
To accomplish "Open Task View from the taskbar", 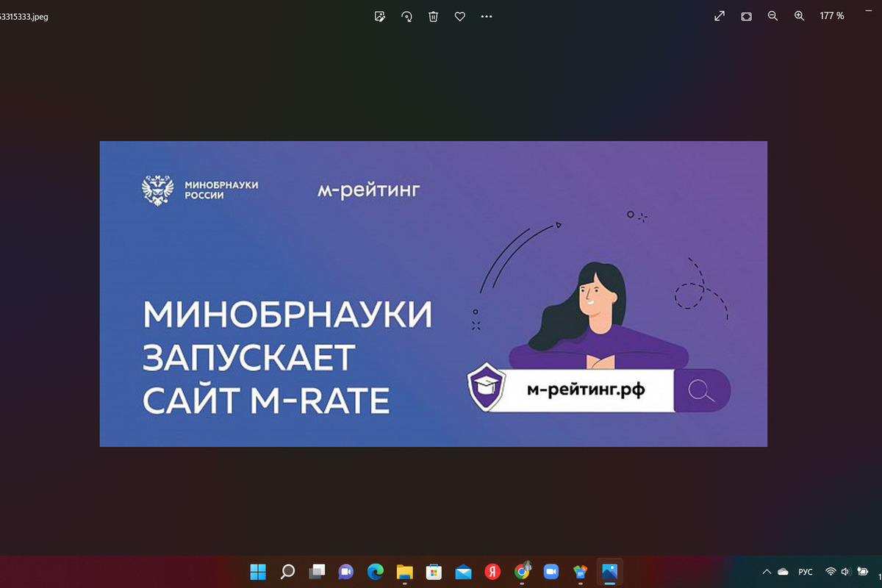I will coord(317,571).
